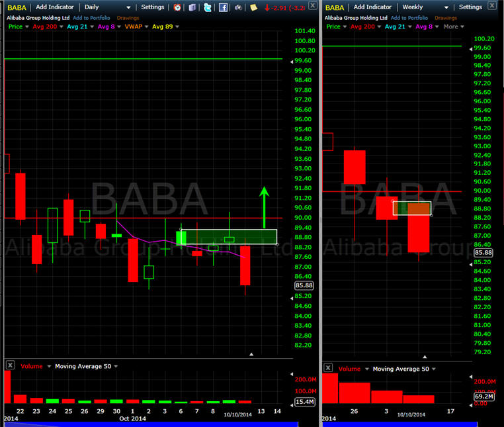Screen dimensions: 504x427
Task: Open Settings in the weekly chart
Action: [470, 7]
